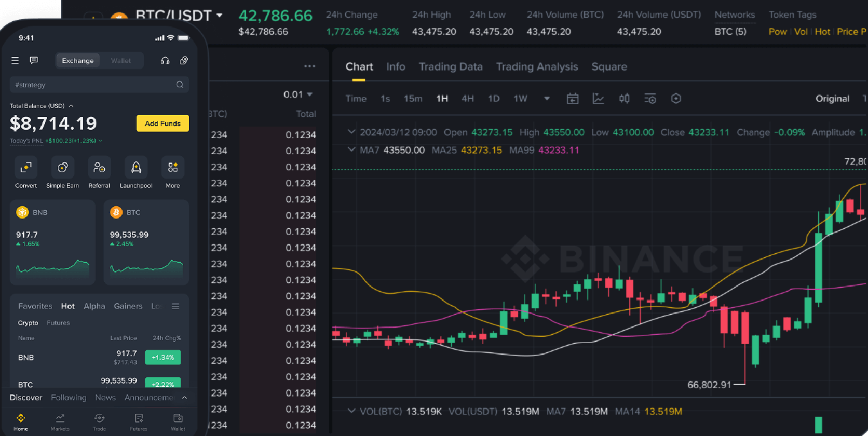This screenshot has height=436, width=868.
Task: Switch to the Info tab
Action: point(396,67)
